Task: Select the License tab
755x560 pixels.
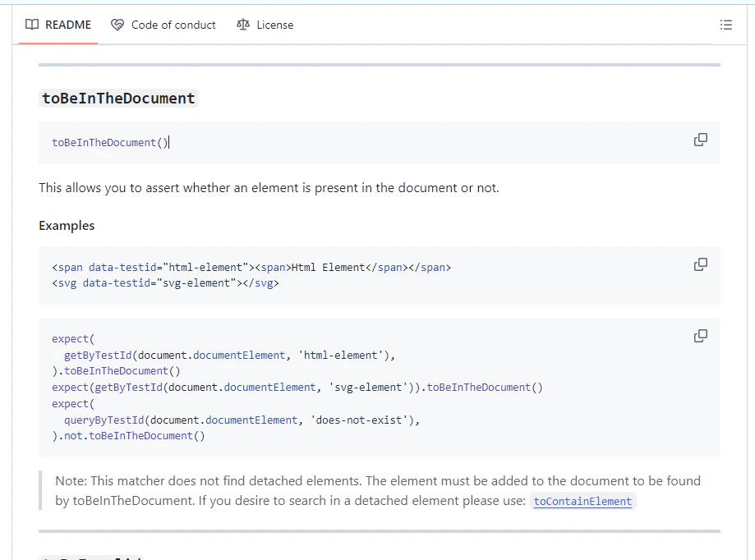Action: point(274,25)
